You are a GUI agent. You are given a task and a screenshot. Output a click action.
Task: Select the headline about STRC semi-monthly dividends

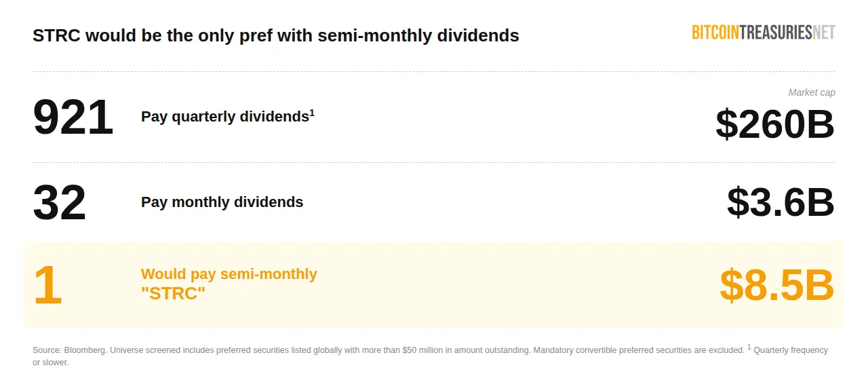point(275,36)
